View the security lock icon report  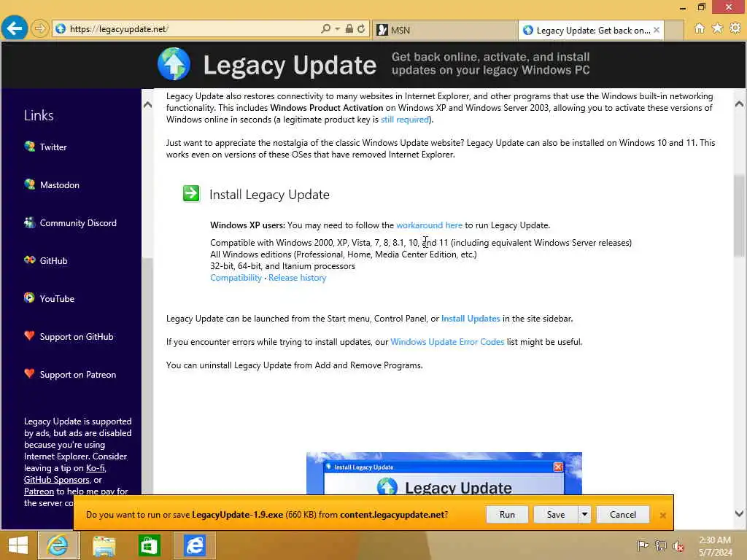coord(349,29)
